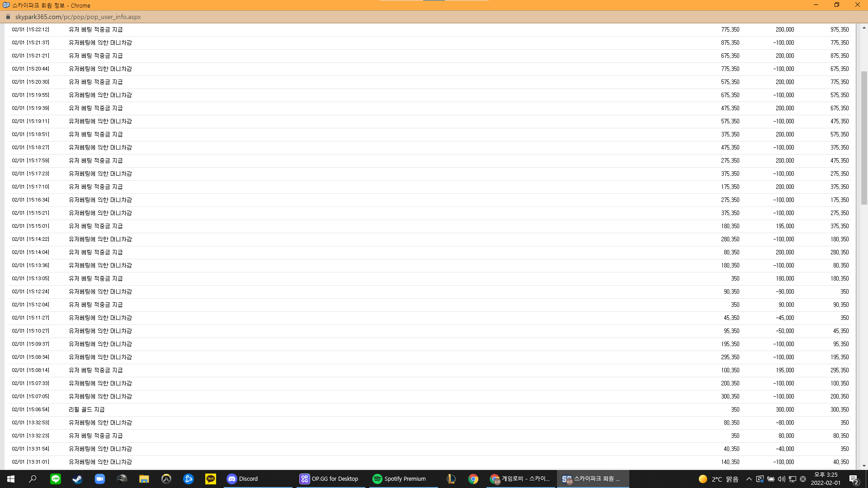The image size is (868, 488).
Task: Open taskbar search
Action: pos(33,479)
